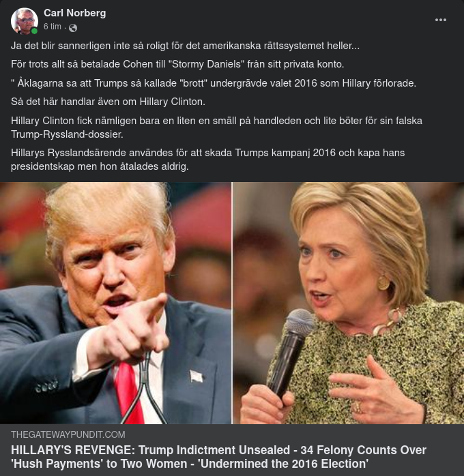464x476 pixels.
Task: Open the pointing Trump photo
Action: click(x=115, y=303)
